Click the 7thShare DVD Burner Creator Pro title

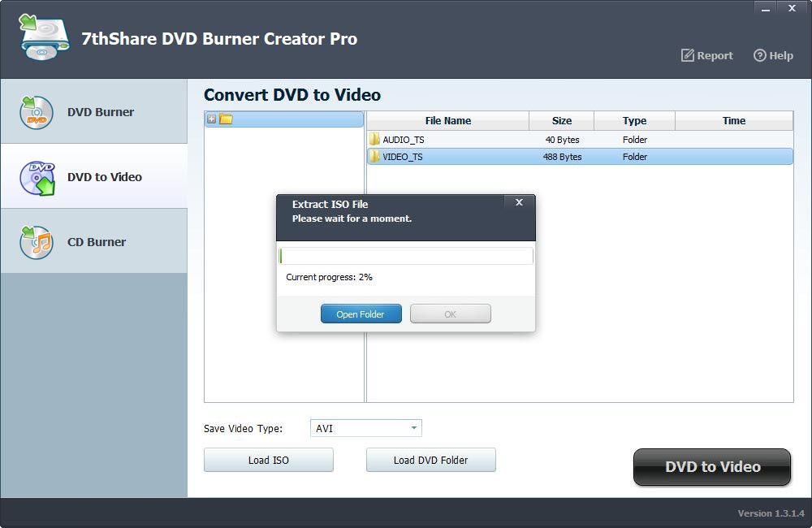(x=219, y=39)
